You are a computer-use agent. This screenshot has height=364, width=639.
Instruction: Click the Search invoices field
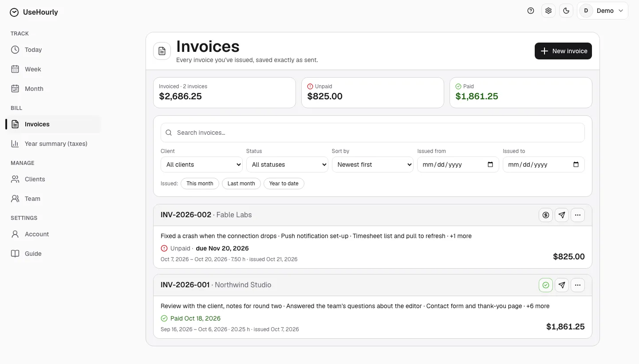(x=373, y=133)
